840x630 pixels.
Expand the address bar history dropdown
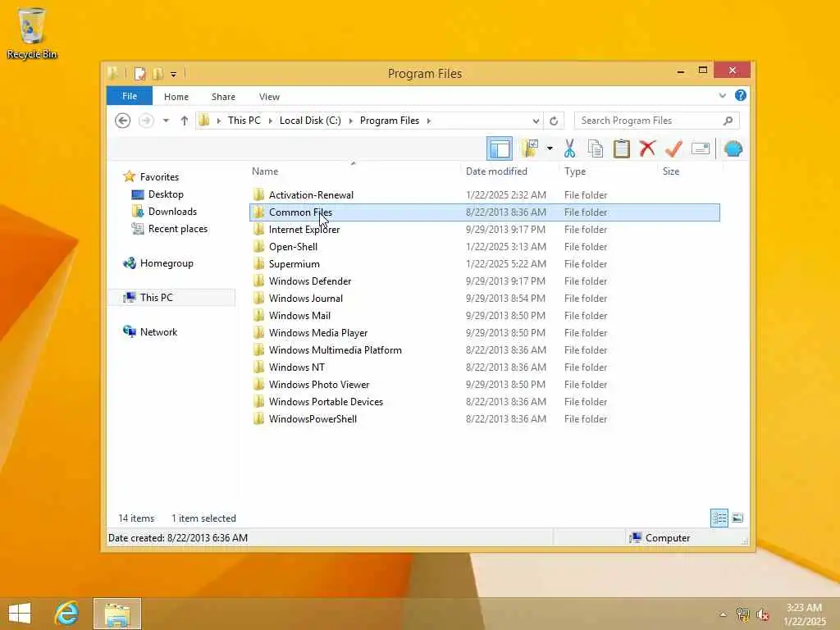point(536,121)
